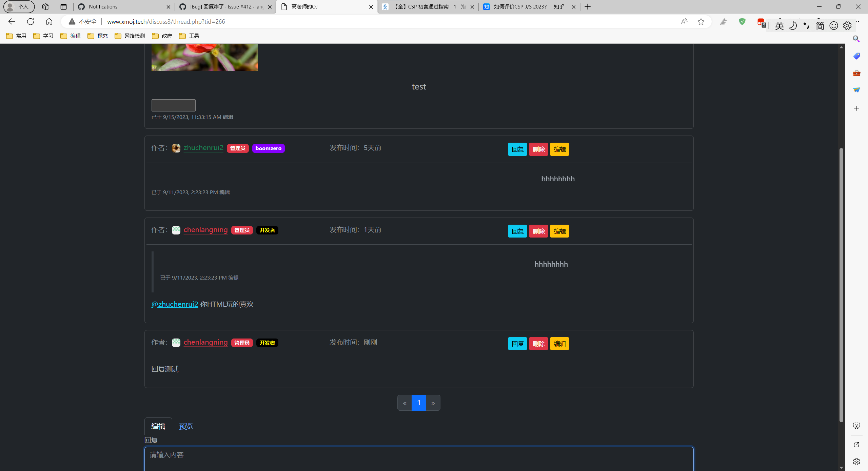Switch to the 预览 preview tab

pos(185,426)
